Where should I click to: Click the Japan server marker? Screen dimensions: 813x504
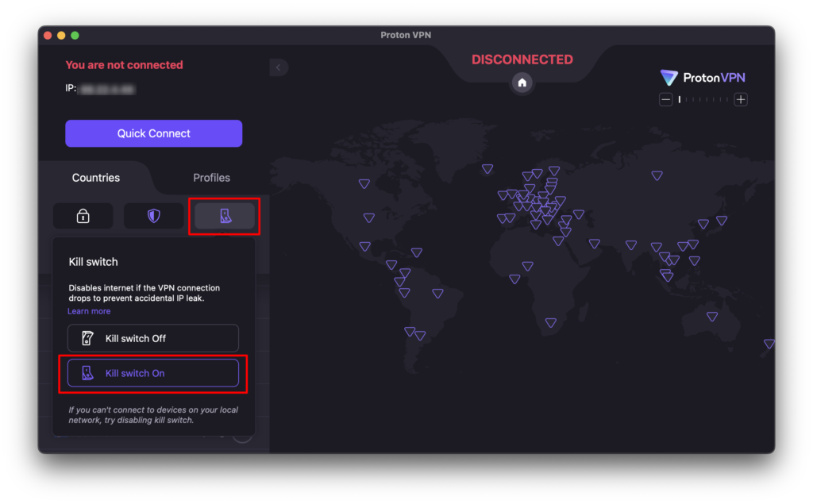pos(721,221)
